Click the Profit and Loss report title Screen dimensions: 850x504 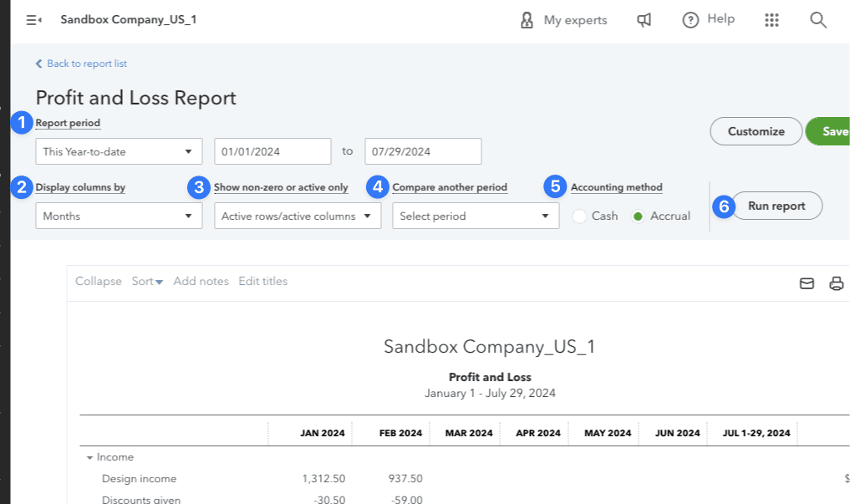coord(490,377)
